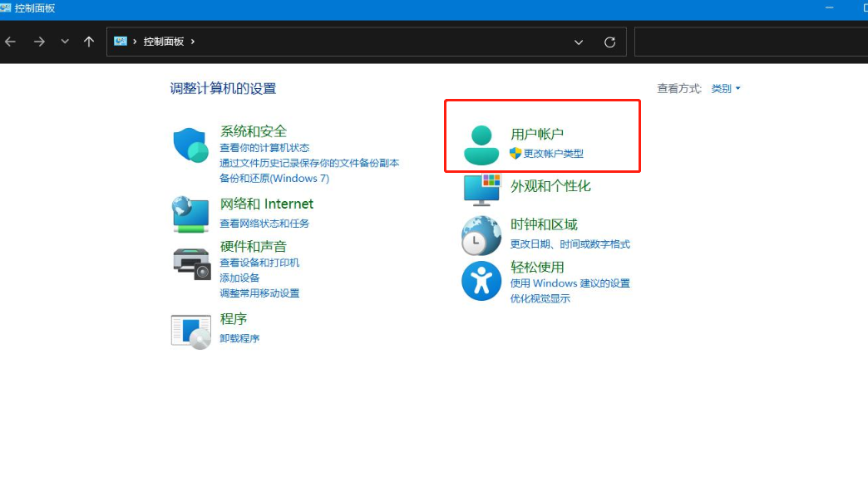
Task: Click the 更改帐户类型 link
Action: coord(553,154)
